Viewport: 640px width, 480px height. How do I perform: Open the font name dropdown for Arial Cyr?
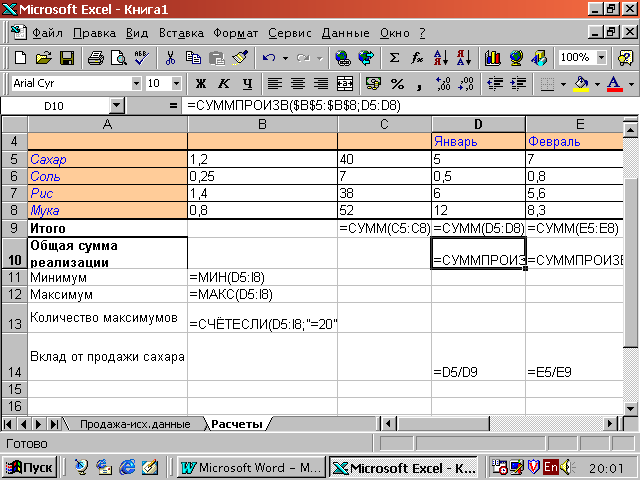click(136, 84)
